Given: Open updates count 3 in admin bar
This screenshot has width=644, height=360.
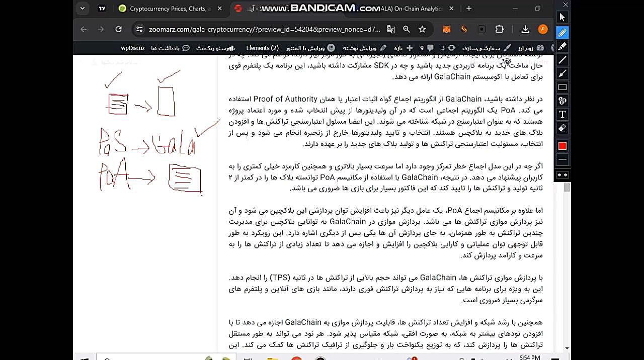Looking at the screenshot, I should point(447,48).
